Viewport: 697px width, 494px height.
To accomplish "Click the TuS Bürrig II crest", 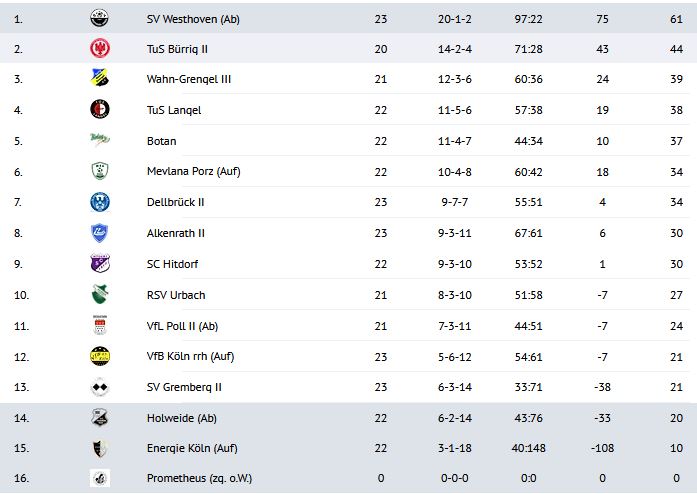I will pos(100,48).
